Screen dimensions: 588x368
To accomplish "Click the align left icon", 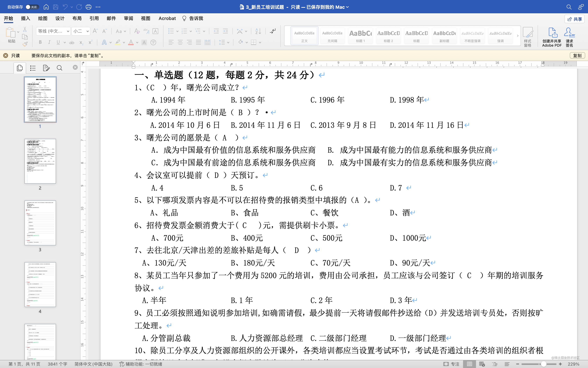I will point(171,42).
